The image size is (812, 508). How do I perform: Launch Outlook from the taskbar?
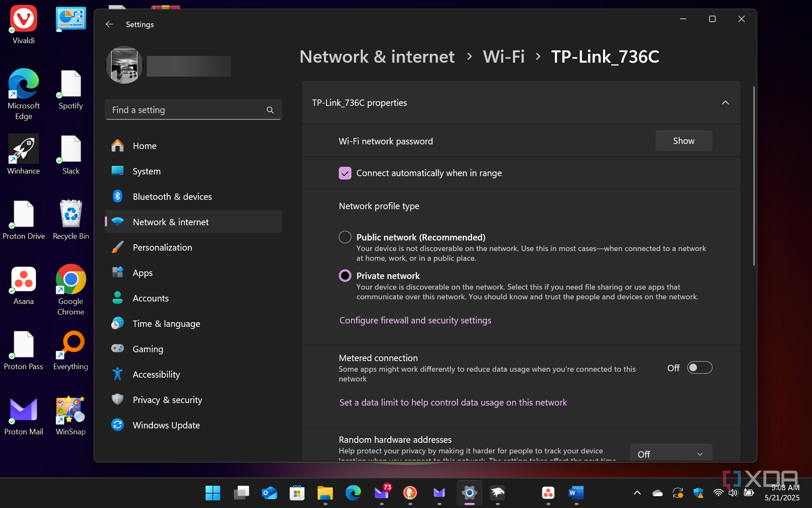pyautogui.click(x=269, y=493)
